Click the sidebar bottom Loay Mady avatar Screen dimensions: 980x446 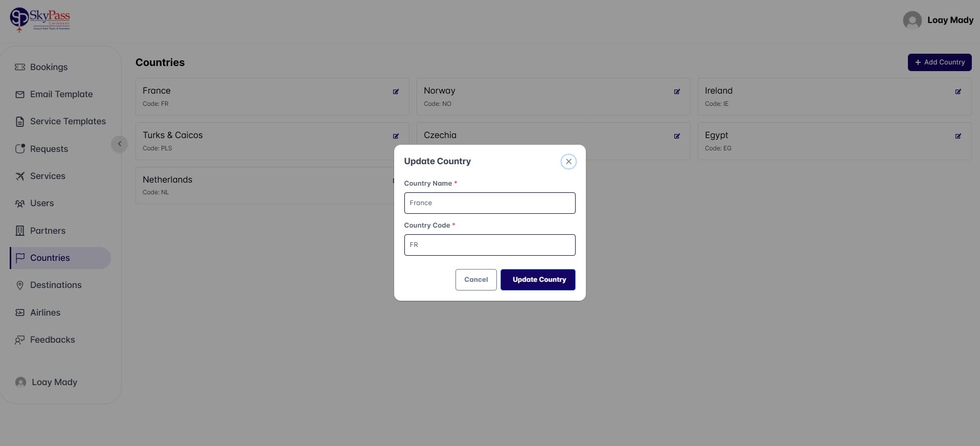coord(20,382)
